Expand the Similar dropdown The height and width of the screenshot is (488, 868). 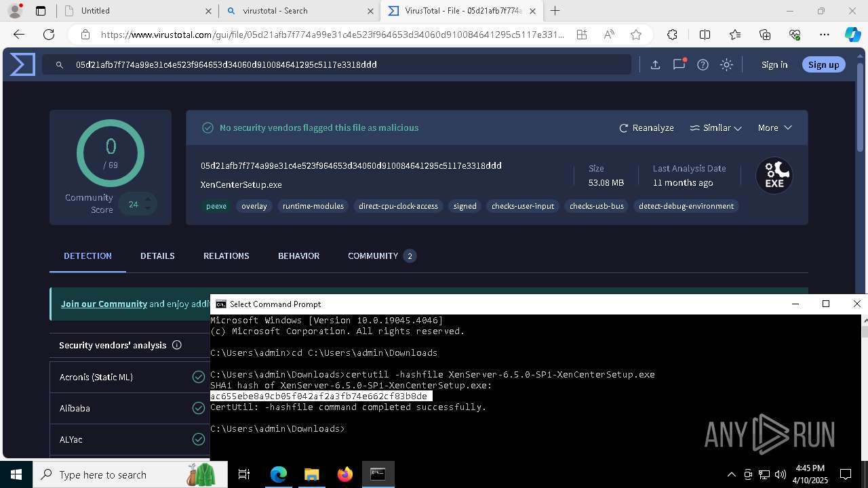pyautogui.click(x=715, y=127)
